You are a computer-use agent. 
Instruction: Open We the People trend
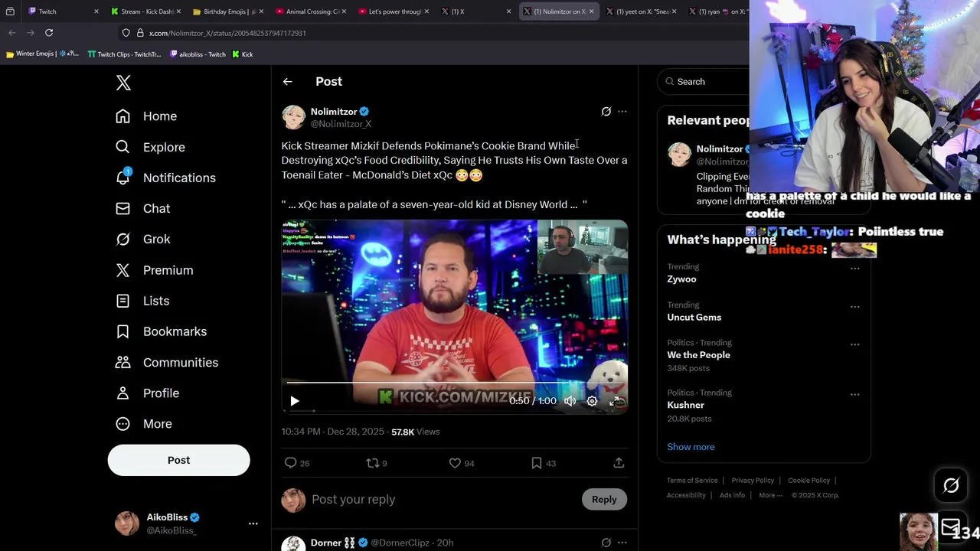click(x=698, y=355)
